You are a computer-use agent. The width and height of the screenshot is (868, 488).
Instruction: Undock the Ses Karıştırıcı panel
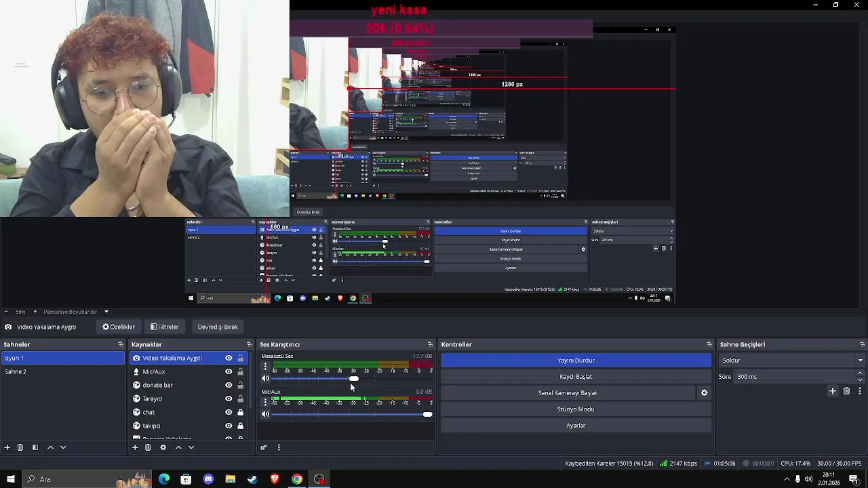[x=429, y=344]
